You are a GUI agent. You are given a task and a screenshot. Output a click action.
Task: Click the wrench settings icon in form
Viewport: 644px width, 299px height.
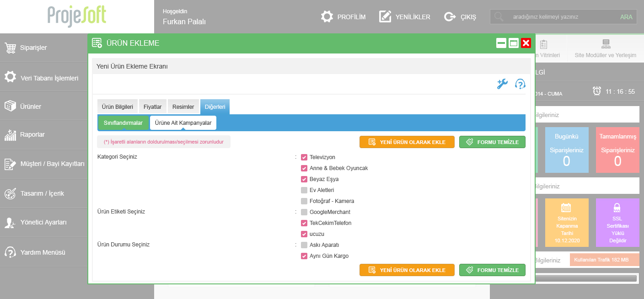click(x=502, y=84)
